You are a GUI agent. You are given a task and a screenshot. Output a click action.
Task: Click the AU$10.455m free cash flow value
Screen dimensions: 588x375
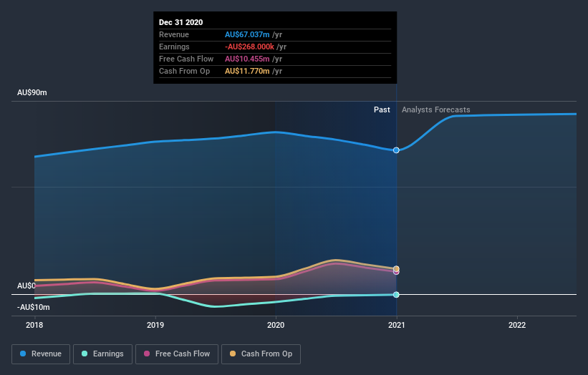pos(247,59)
